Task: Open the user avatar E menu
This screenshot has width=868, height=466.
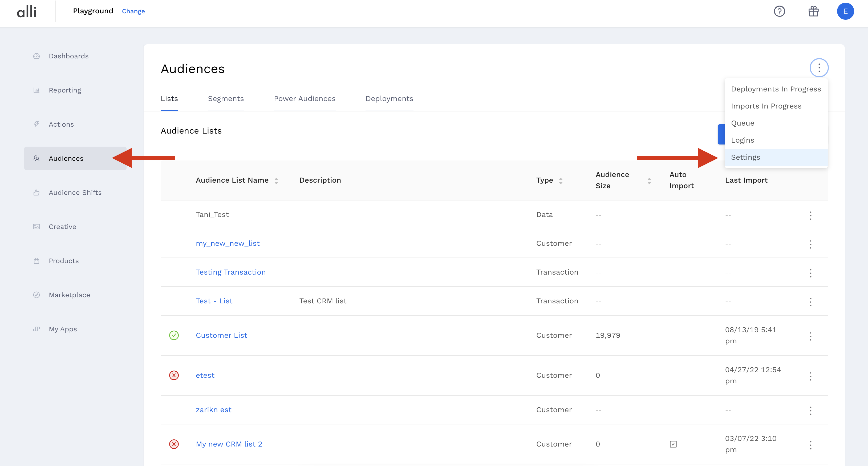Action: pos(845,11)
